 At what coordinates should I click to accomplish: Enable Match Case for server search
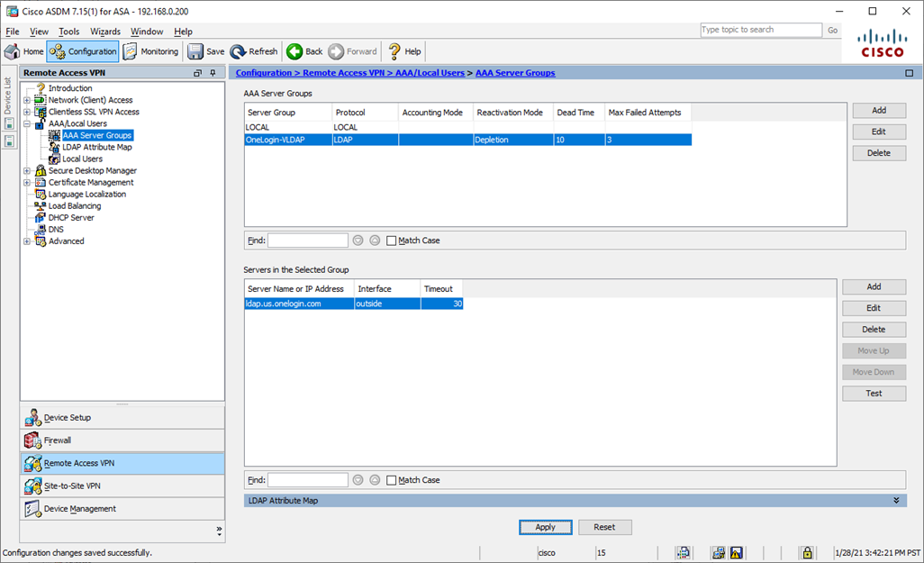click(x=392, y=479)
